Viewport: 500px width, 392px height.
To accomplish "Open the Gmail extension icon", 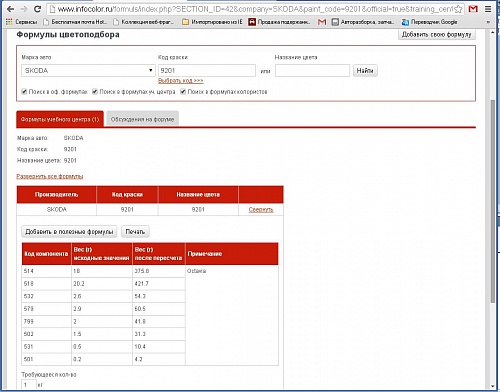I will point(473,9).
